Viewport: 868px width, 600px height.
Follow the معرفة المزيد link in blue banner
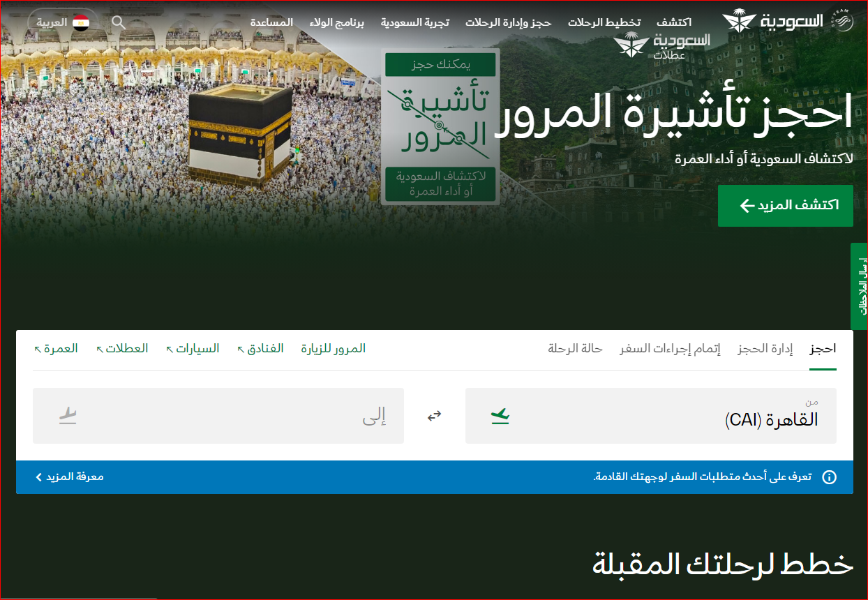point(70,477)
